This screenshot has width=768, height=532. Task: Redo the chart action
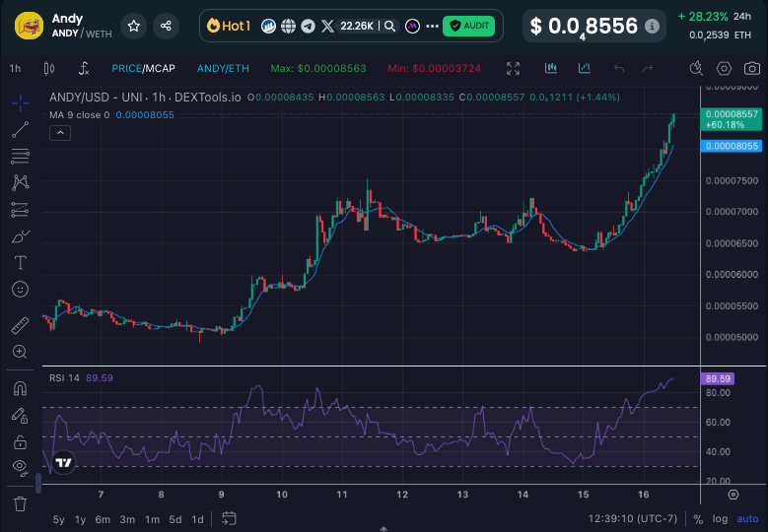pos(648,69)
